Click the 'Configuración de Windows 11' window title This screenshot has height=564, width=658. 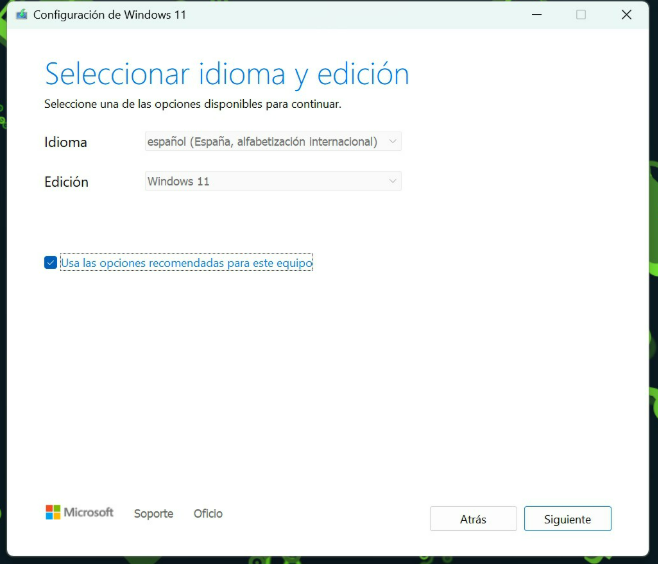click(x=110, y=15)
